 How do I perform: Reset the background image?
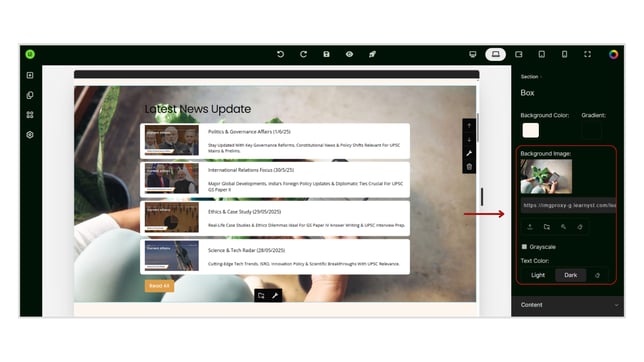tap(580, 227)
